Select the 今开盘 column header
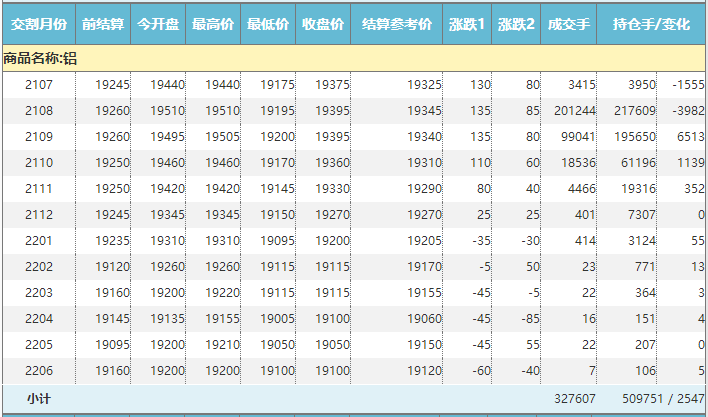Viewport: 708px width, 417px height. click(x=158, y=23)
